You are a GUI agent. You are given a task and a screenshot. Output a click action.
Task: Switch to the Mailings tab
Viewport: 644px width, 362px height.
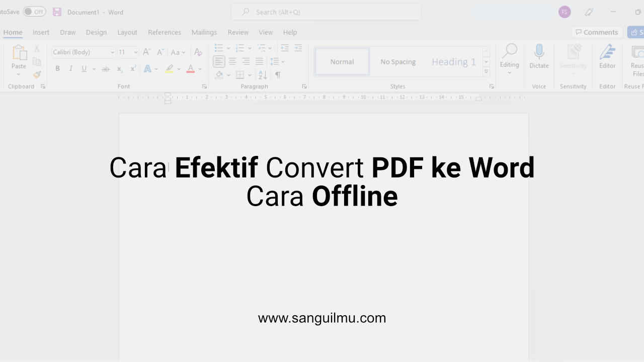[204, 32]
